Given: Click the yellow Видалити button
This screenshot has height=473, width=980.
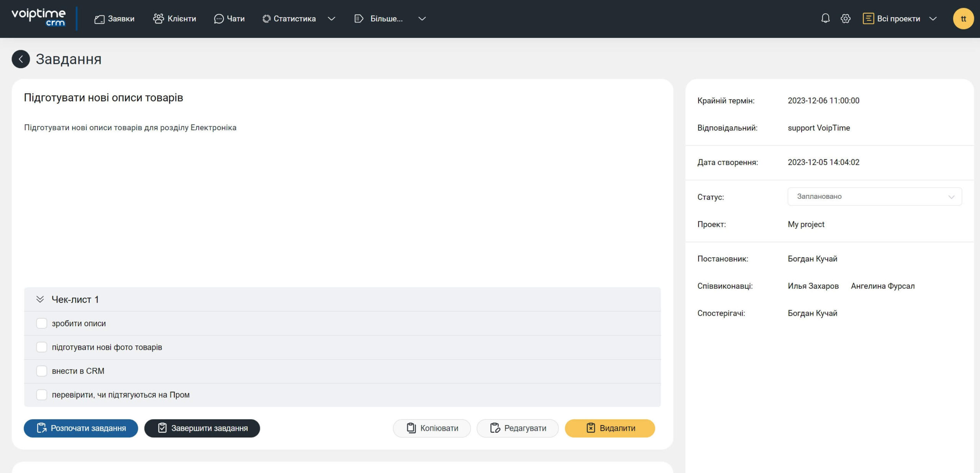Looking at the screenshot, I should tap(610, 428).
